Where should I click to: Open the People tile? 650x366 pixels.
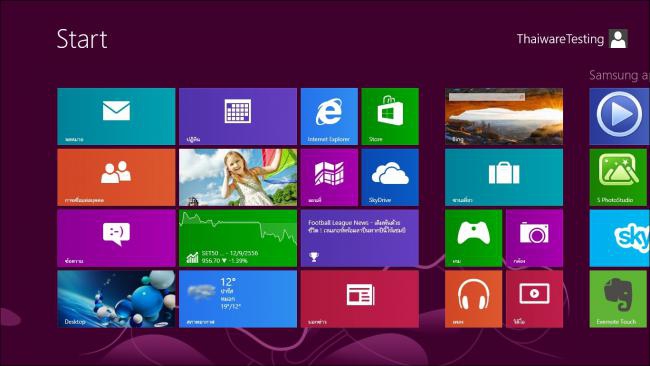[116, 177]
